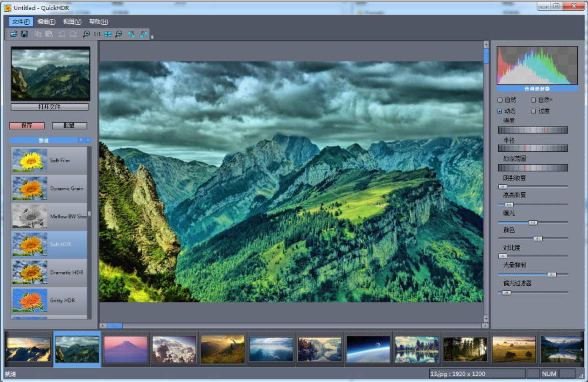This screenshot has height=382, width=588.
Task: Open the 视图(V) menu
Action: click(72, 21)
